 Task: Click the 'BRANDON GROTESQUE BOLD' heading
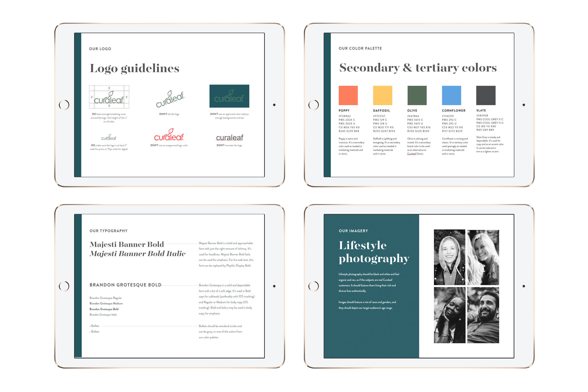[126, 285]
